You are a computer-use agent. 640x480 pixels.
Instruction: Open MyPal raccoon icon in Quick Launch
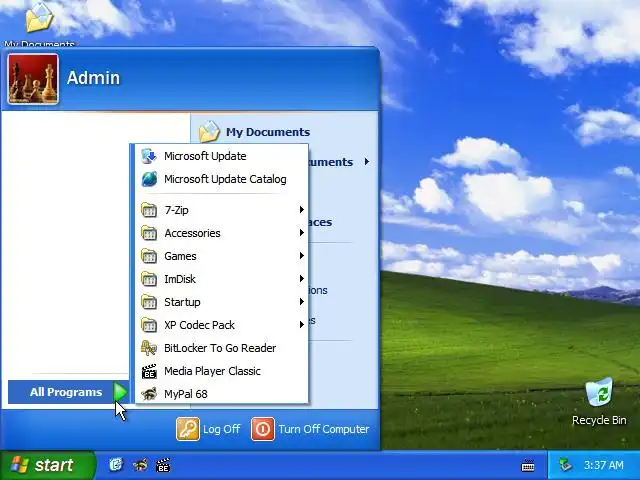140,464
